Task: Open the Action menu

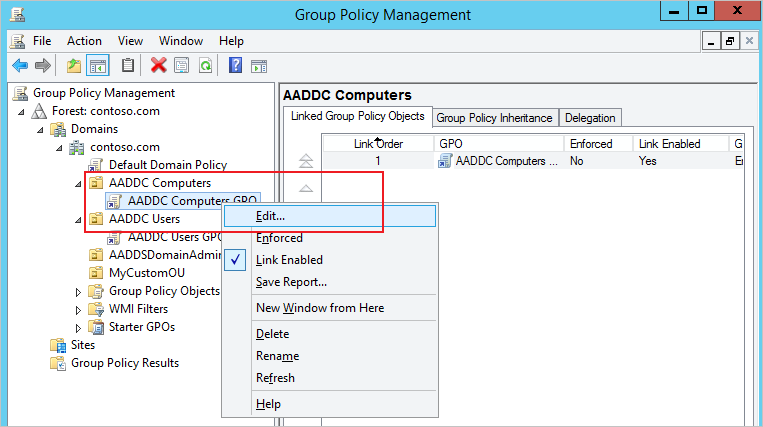Action: click(x=84, y=41)
